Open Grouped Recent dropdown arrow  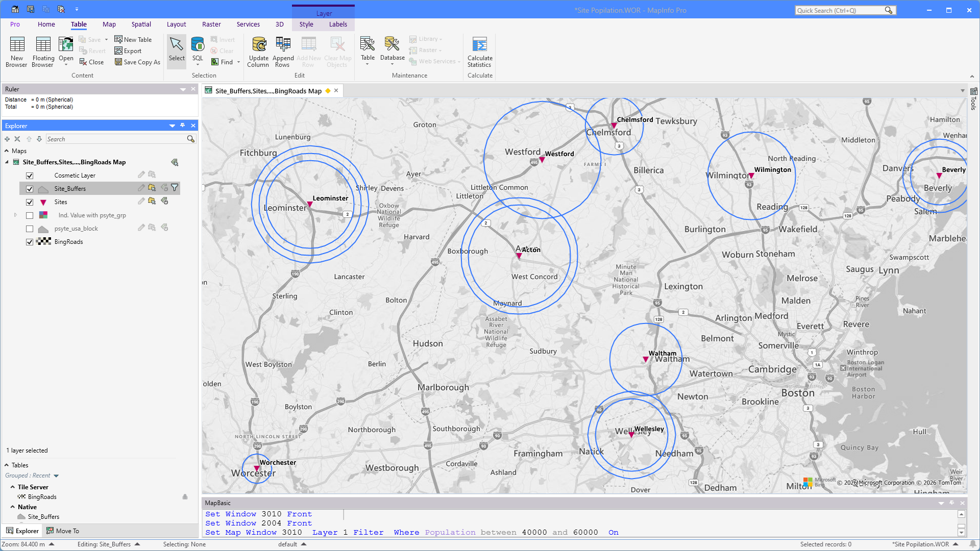56,476
